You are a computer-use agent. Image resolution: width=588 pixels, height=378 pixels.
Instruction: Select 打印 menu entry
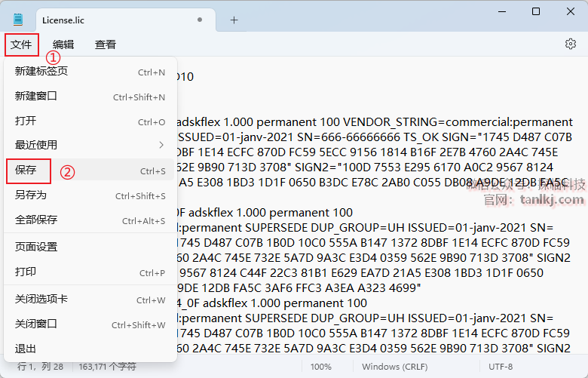coord(90,272)
